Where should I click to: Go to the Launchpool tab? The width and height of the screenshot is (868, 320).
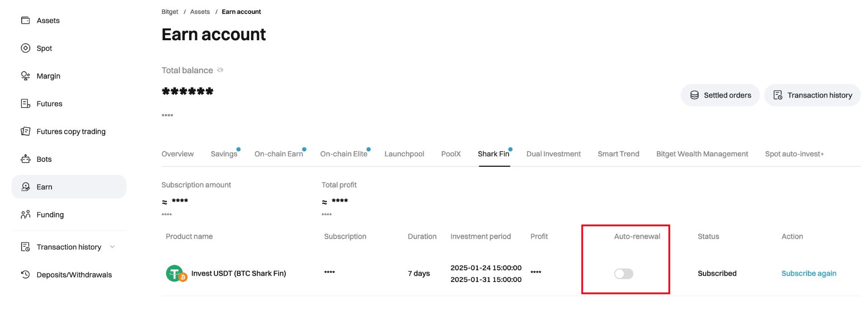pos(404,154)
